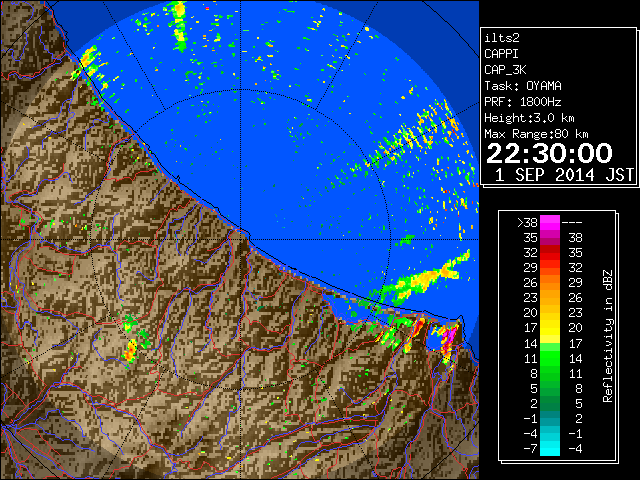The width and height of the screenshot is (640, 480).
Task: Click the magenta storm cell on the southeast coast
Action: click(x=448, y=340)
